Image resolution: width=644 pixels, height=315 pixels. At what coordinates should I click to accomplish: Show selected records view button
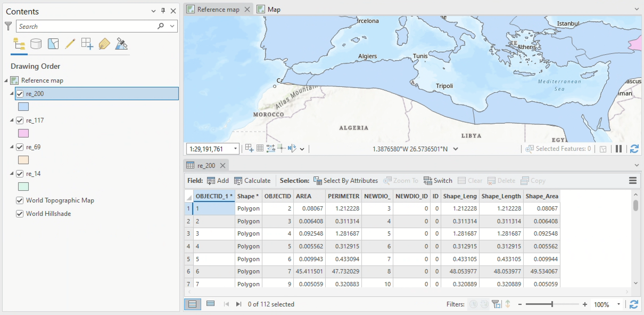210,304
